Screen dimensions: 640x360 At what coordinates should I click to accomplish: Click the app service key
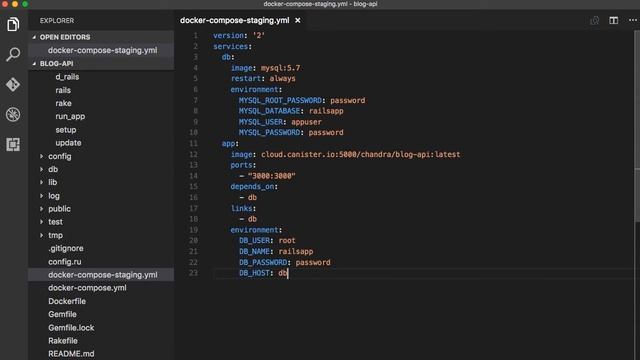click(x=228, y=144)
